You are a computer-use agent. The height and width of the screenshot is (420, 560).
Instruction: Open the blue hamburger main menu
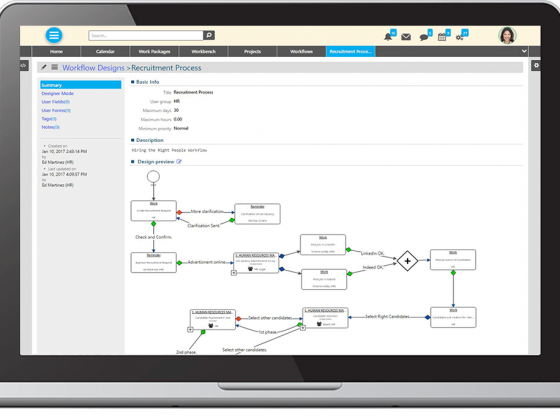[x=54, y=35]
